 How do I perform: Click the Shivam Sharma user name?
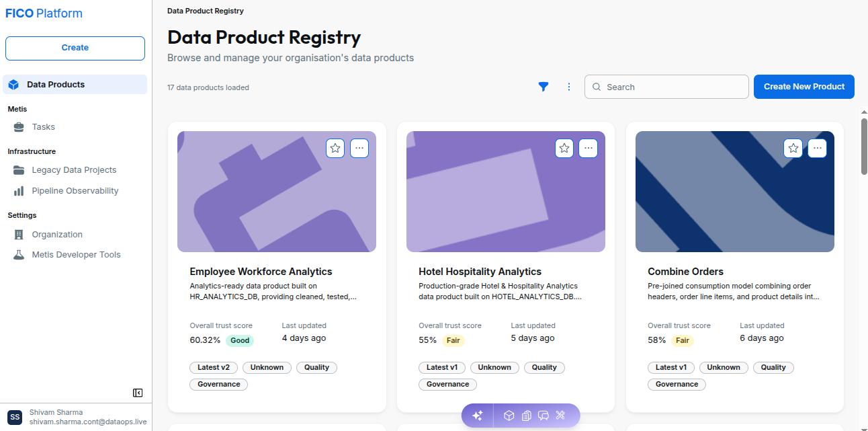(x=56, y=412)
